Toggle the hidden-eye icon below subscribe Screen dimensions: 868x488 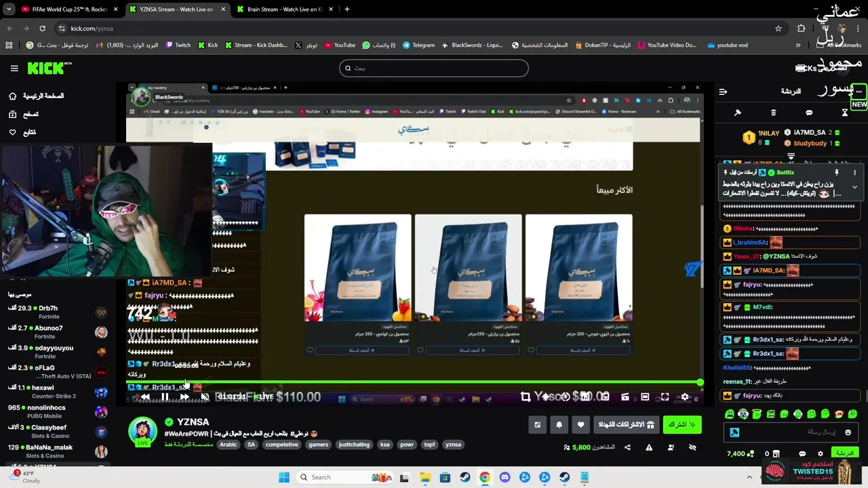(x=692, y=447)
